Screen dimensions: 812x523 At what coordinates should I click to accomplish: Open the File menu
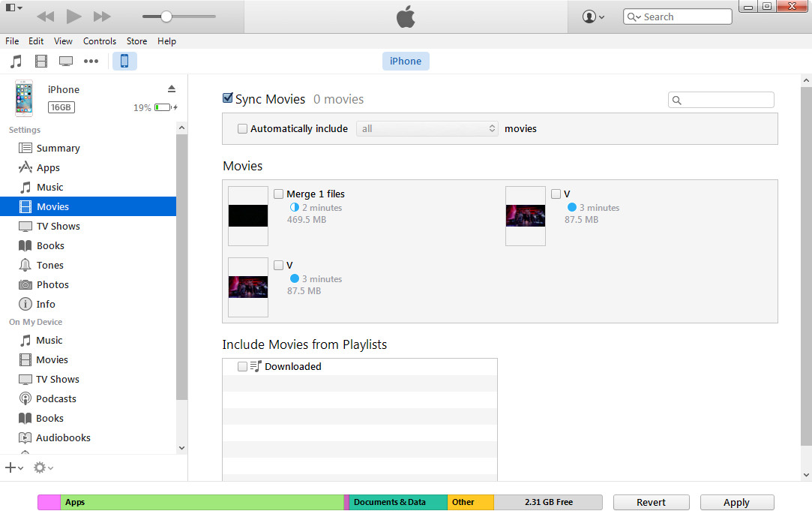pos(12,41)
